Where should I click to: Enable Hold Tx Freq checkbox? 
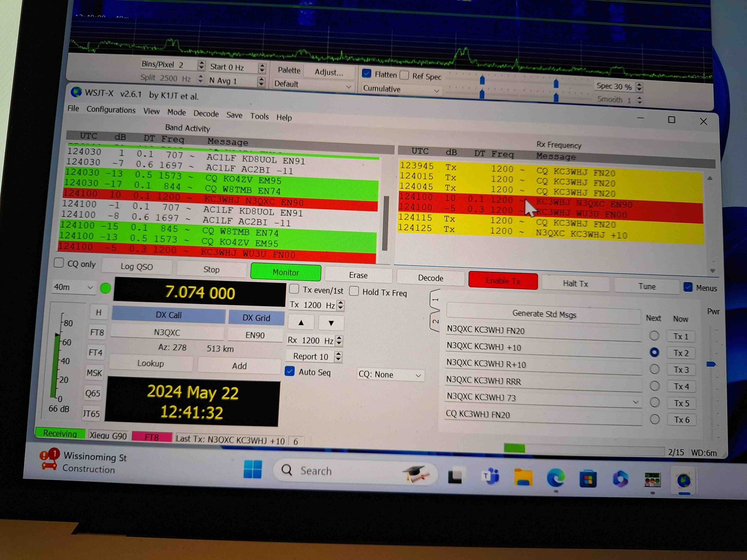click(354, 291)
